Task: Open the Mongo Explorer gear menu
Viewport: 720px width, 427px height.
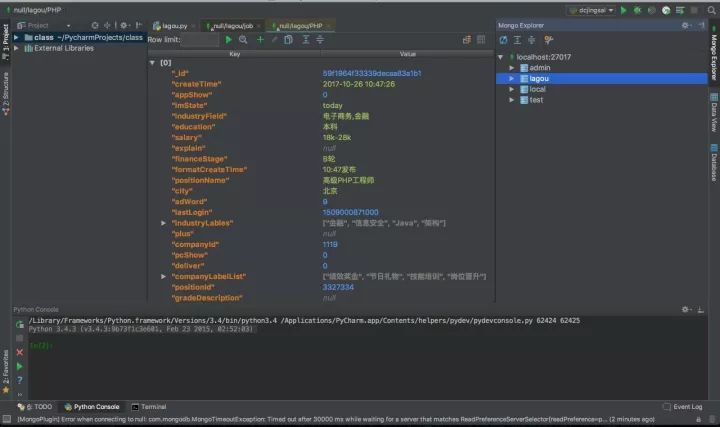Action: [685, 26]
